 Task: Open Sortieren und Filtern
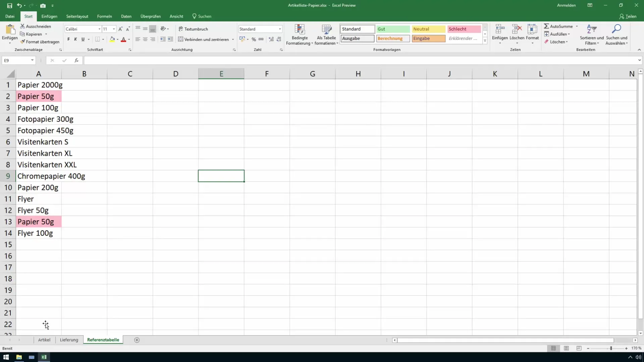[592, 35]
